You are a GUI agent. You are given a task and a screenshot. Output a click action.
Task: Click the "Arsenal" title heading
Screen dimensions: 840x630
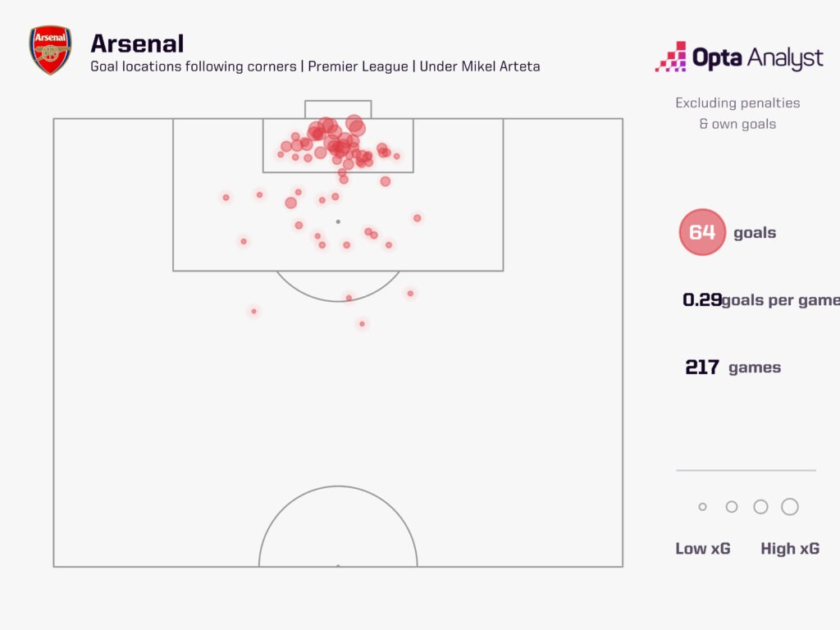coord(137,43)
